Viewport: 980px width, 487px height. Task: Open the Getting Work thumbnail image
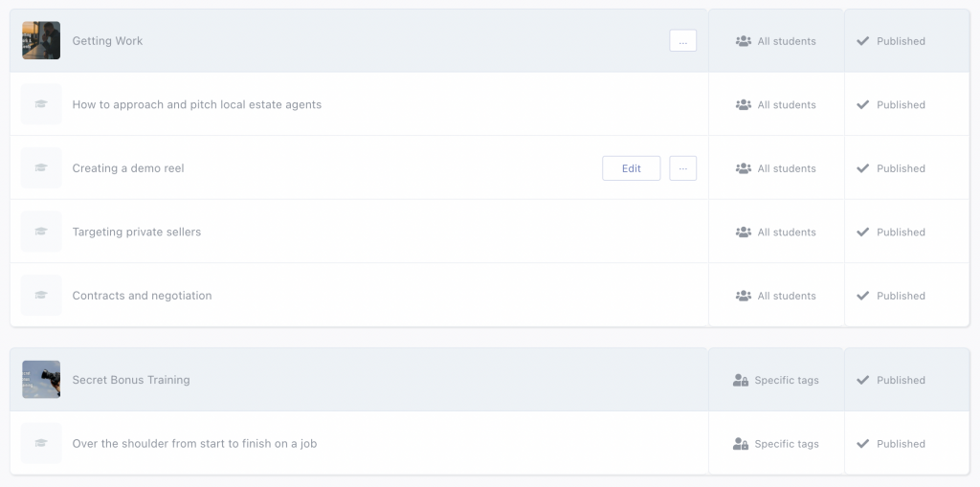pos(41,40)
